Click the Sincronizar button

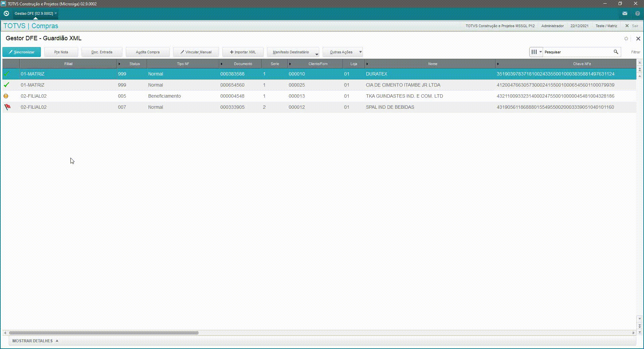tap(22, 52)
